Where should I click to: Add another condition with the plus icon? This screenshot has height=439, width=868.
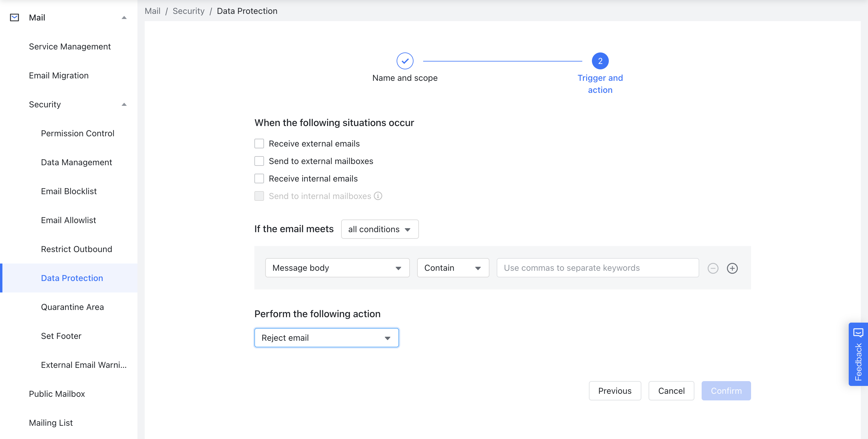coord(732,268)
